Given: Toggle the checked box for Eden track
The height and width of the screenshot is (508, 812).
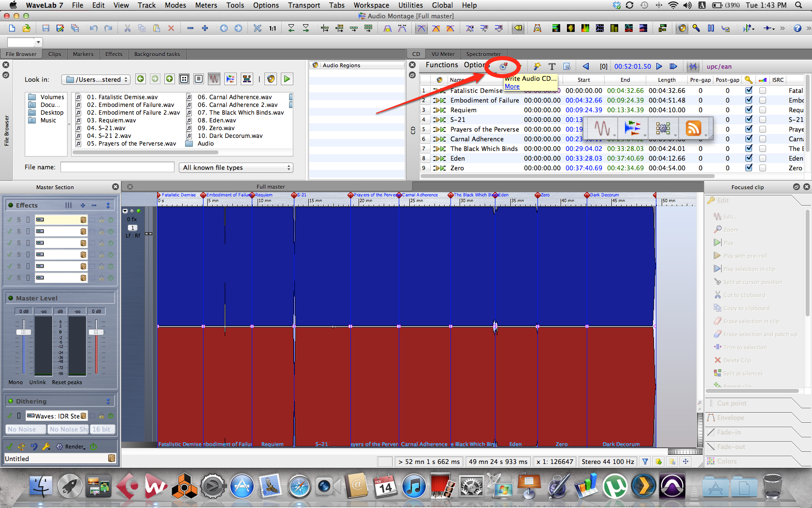Looking at the screenshot, I should click(749, 158).
